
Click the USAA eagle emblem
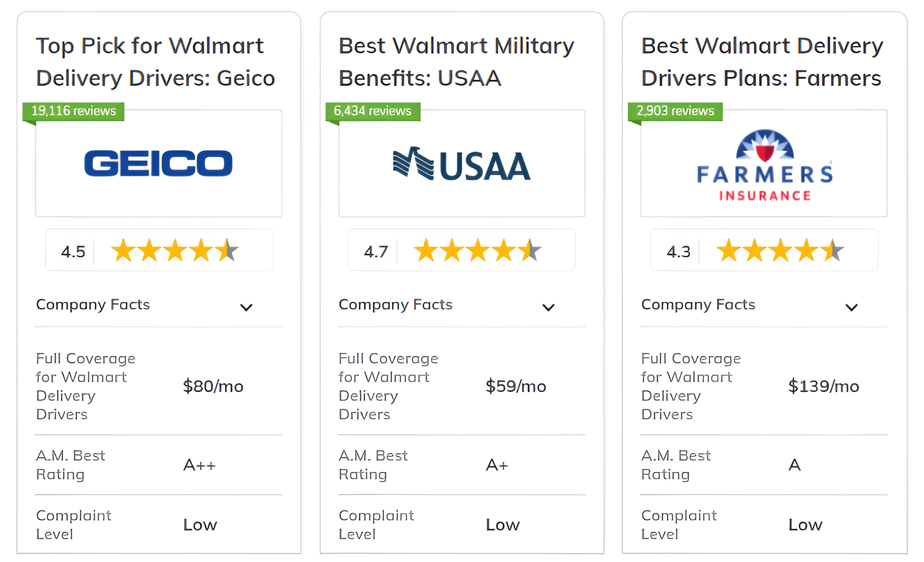[x=412, y=163]
